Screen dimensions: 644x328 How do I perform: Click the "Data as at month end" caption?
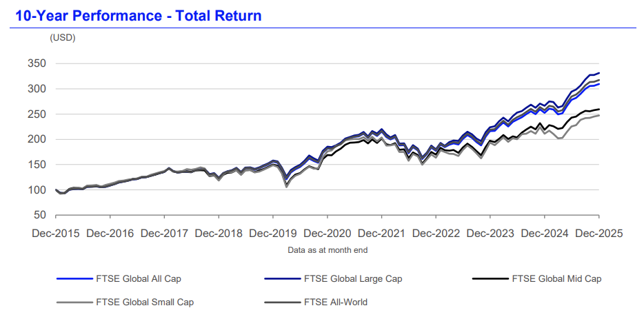coord(327,250)
